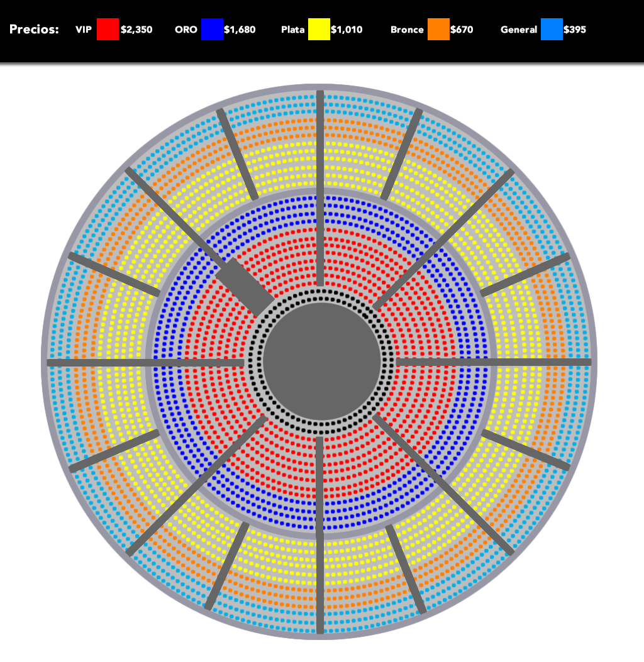Click the $1,010 Plata price
Screen dimensions: 644x662
347,30
